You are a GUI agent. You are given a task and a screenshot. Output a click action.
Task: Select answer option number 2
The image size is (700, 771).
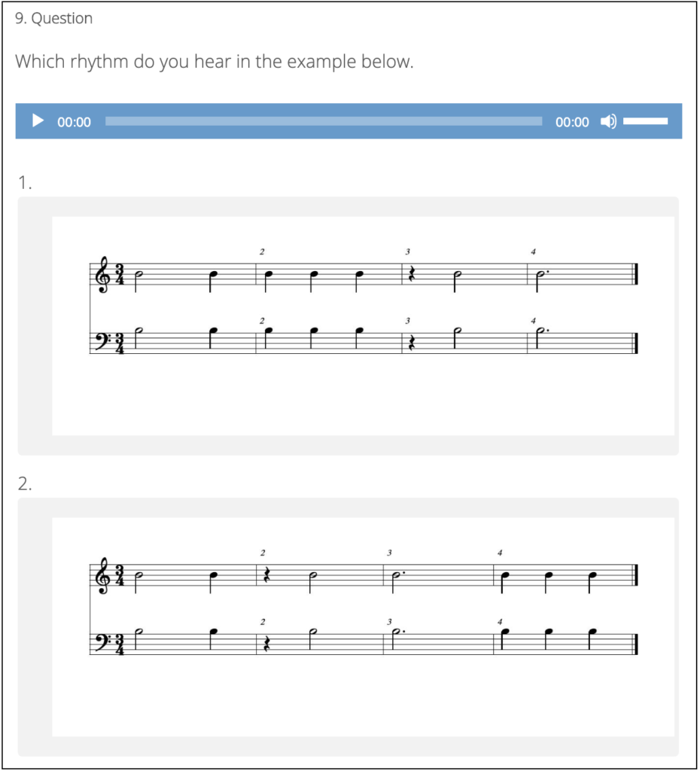click(x=26, y=484)
